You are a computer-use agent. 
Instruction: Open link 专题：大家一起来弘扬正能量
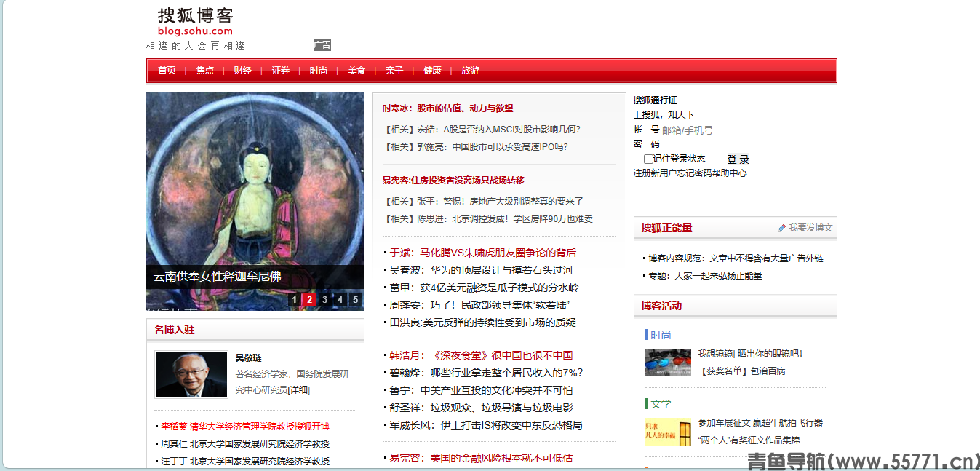(x=706, y=276)
